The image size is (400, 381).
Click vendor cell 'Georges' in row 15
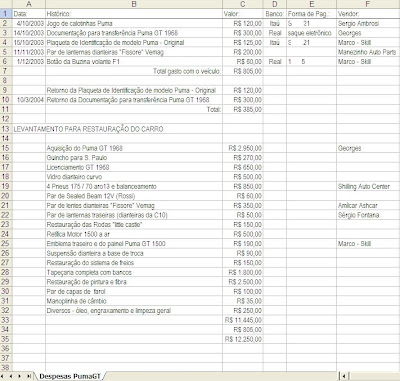(x=368, y=148)
